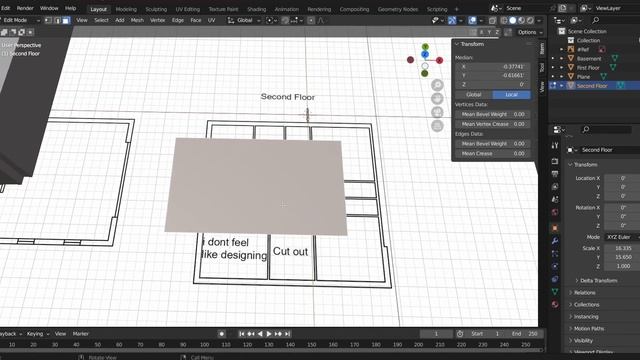
Task: Open the viewport Options dropdown
Action: (530, 32)
